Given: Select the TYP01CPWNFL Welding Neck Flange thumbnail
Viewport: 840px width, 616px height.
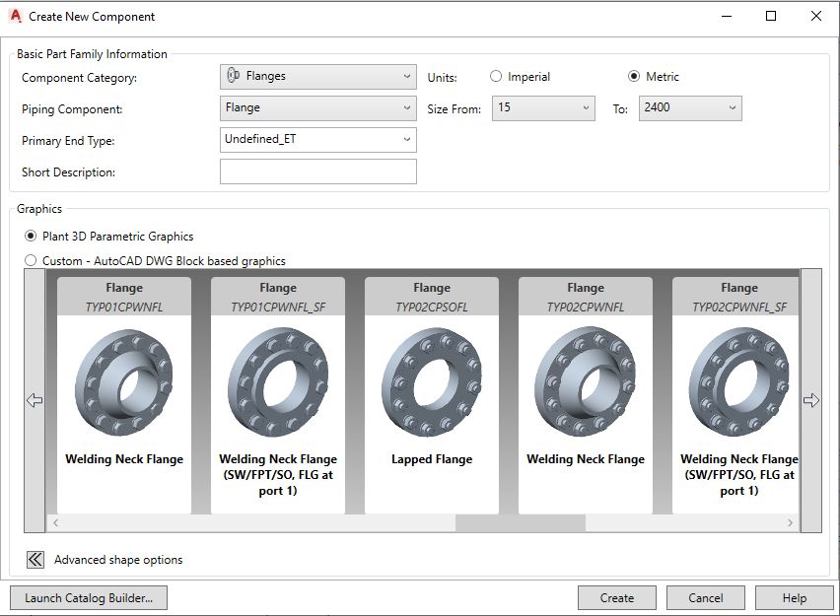Looking at the screenshot, I should tap(124, 395).
